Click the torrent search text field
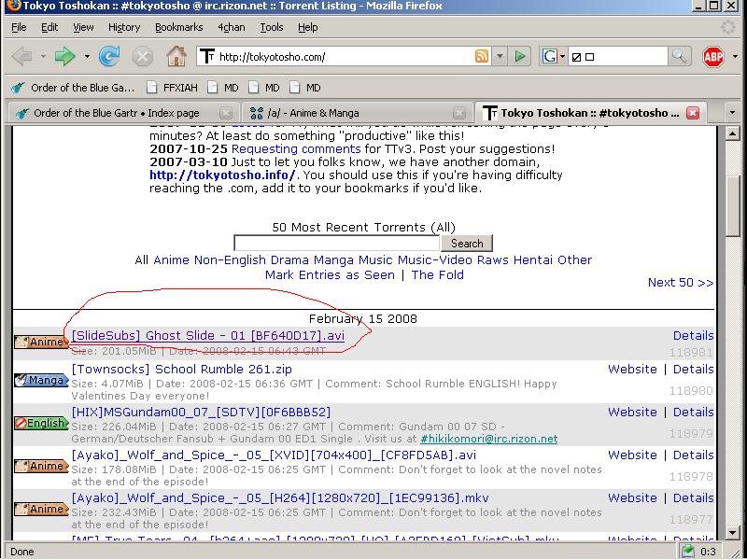Image resolution: width=747 pixels, height=560 pixels. coord(336,244)
